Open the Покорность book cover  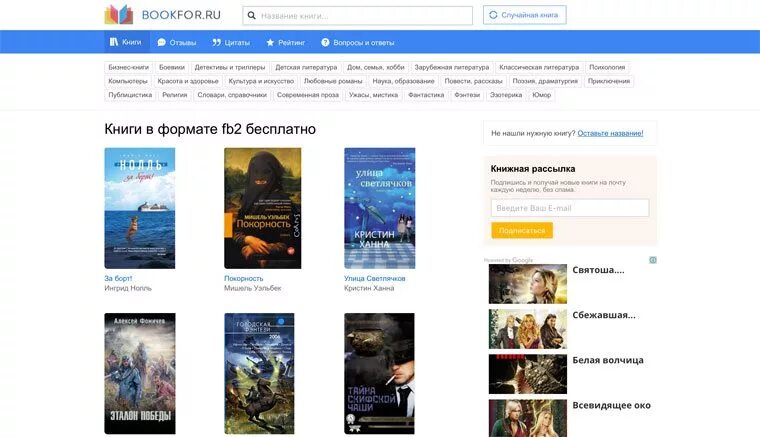click(263, 208)
